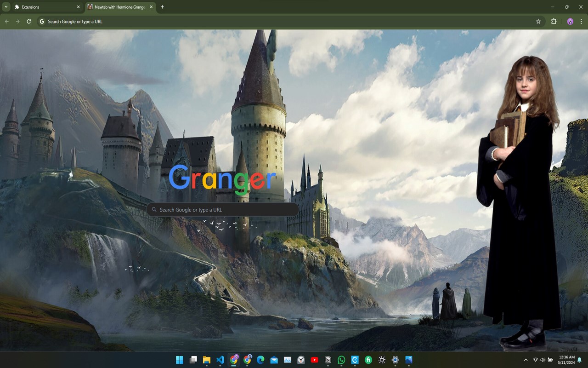Show hidden system tray icons

526,360
